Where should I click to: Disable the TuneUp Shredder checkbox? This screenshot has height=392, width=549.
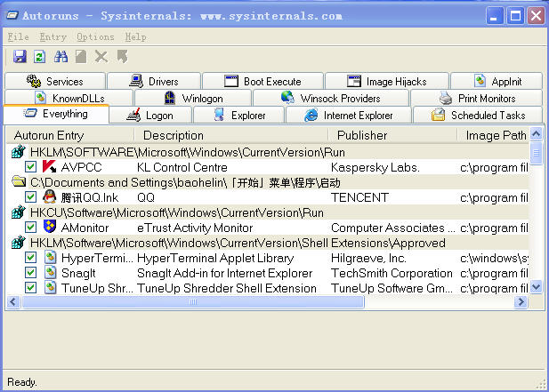click(x=31, y=288)
